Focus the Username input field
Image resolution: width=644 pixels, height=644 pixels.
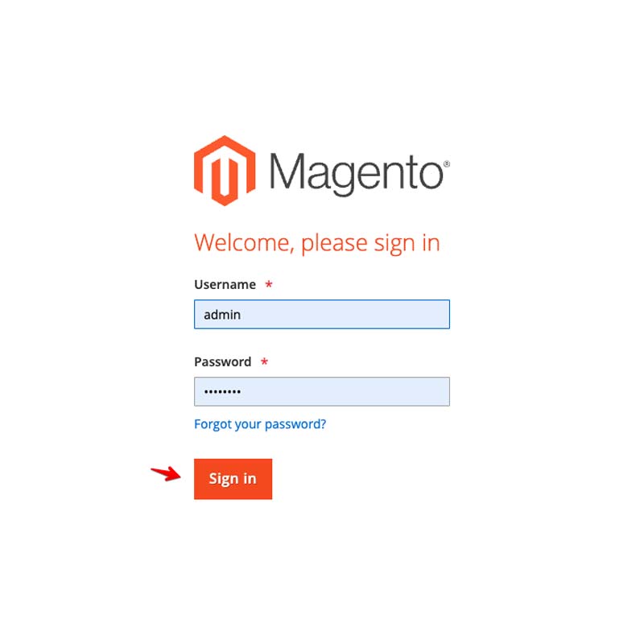(321, 314)
